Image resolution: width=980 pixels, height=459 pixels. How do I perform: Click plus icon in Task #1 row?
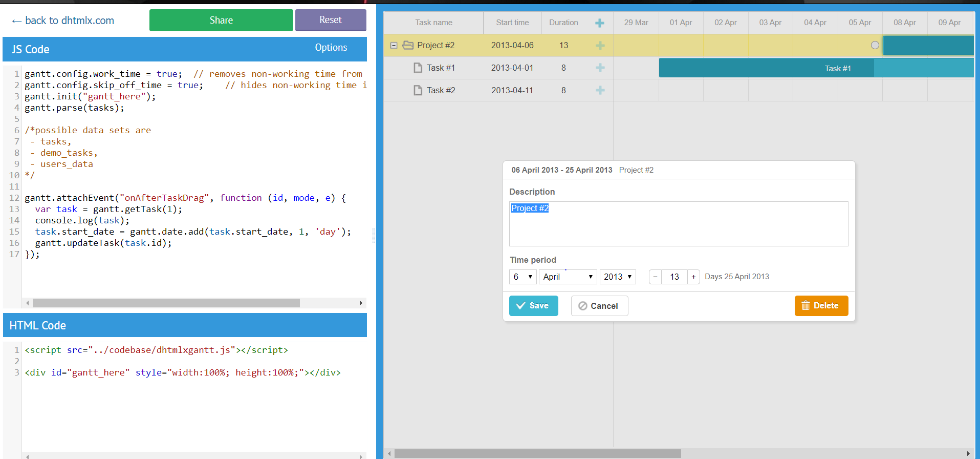[600, 68]
